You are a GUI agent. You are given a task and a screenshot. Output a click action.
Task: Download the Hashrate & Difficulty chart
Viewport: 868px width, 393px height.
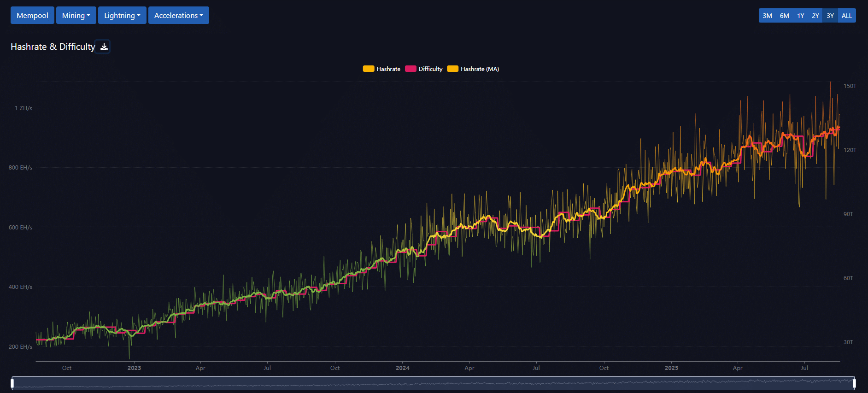(104, 47)
